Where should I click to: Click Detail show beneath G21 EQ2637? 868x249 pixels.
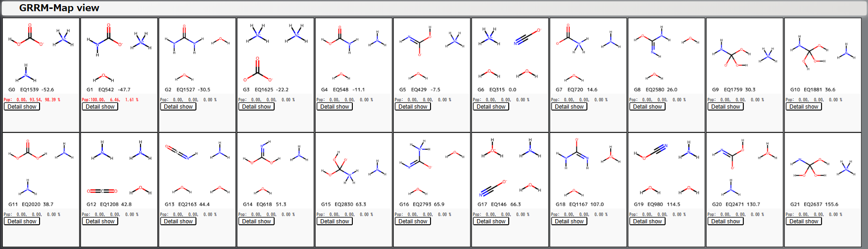pos(804,221)
